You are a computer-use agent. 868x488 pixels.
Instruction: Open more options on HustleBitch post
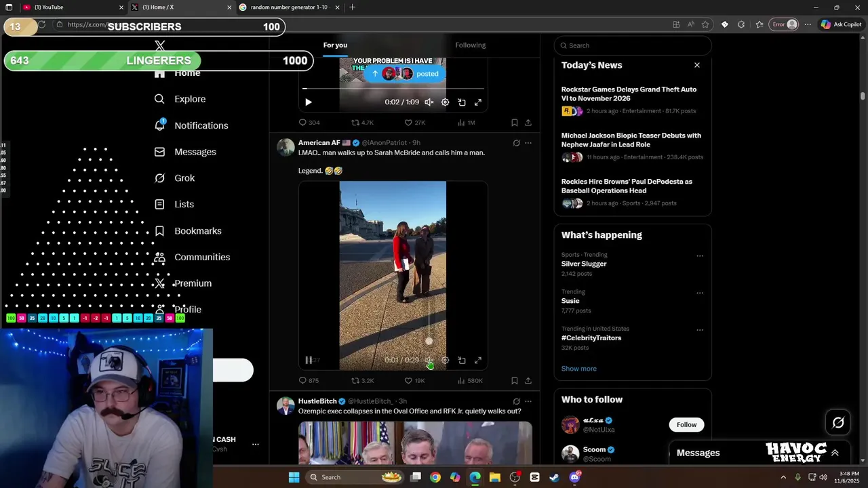point(528,401)
